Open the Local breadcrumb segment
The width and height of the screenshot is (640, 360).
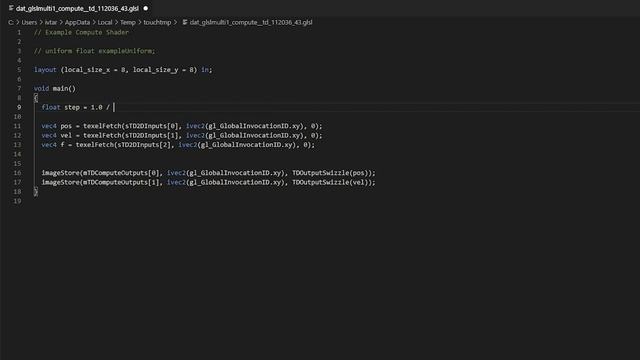104,22
